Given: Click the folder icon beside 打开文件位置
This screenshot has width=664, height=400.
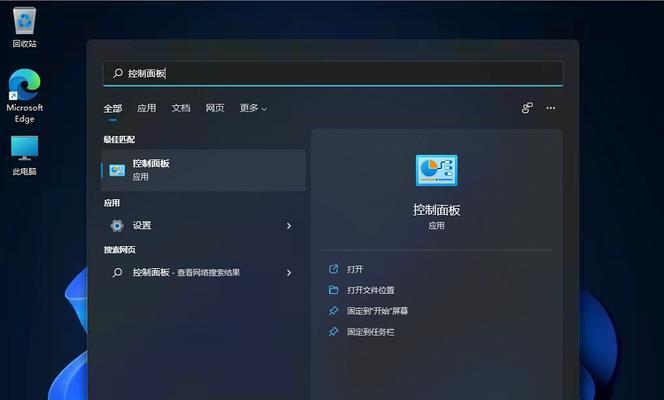Looking at the screenshot, I should [334, 290].
